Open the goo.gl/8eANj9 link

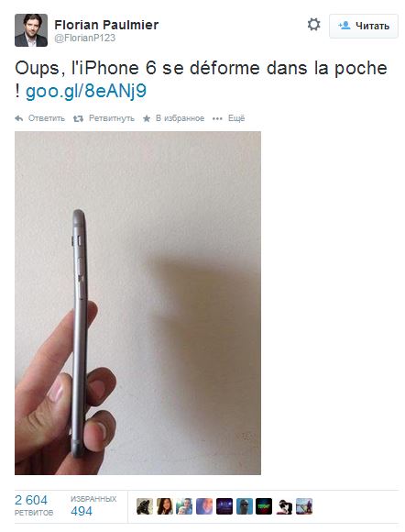click(86, 91)
